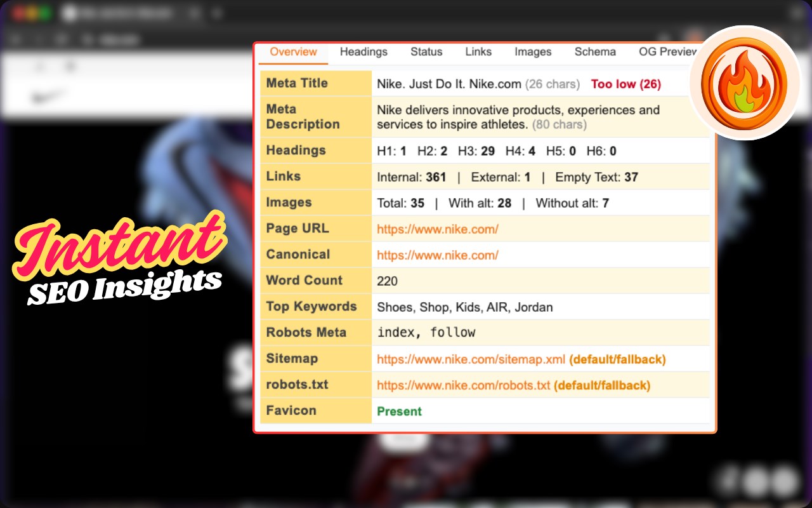Click the 'H2: 2' heading count
The image size is (812, 508).
[433, 151]
